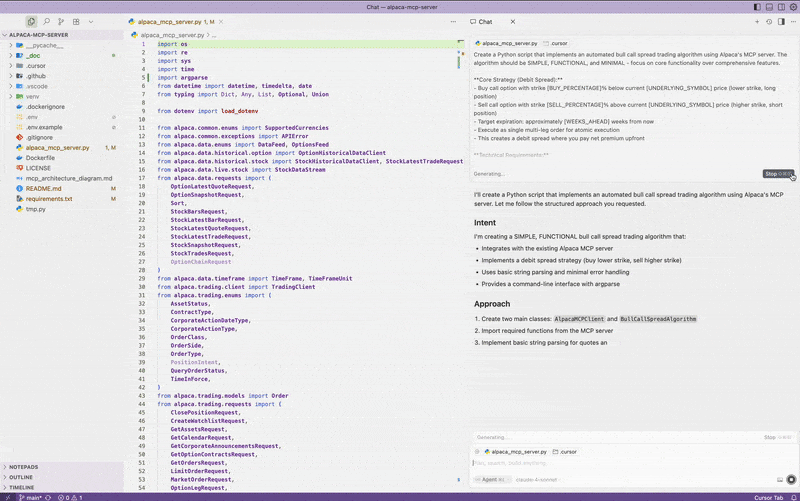
Task: Expand the NOTEPADS section
Action: click(61, 467)
